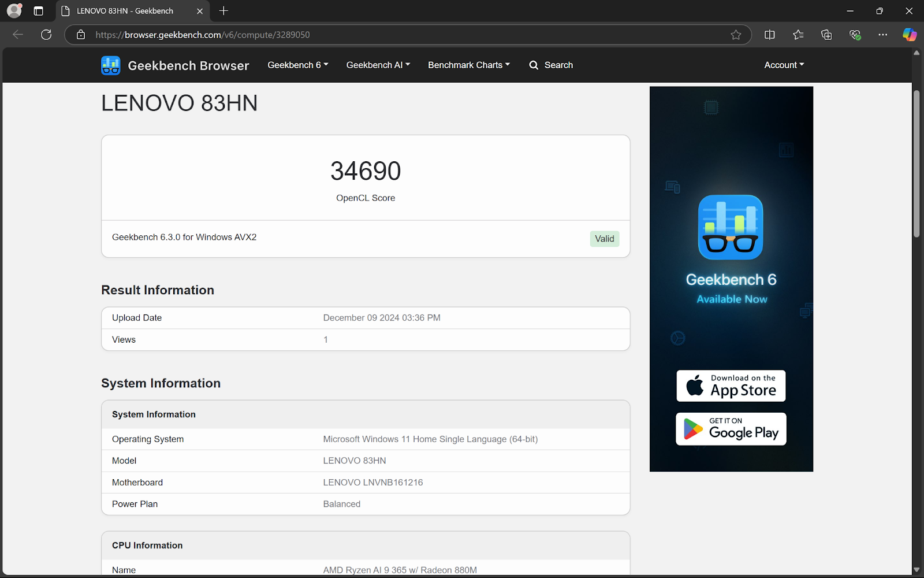Open the tab actions menu icon
Image resolution: width=924 pixels, height=578 pixels.
coord(39,11)
